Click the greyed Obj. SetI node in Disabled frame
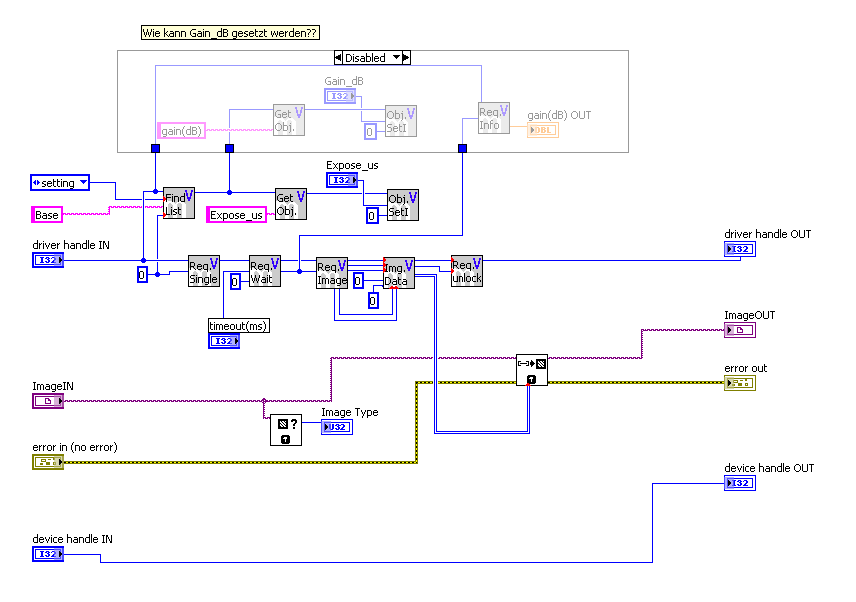The width and height of the screenshot is (856, 602). pyautogui.click(x=401, y=121)
